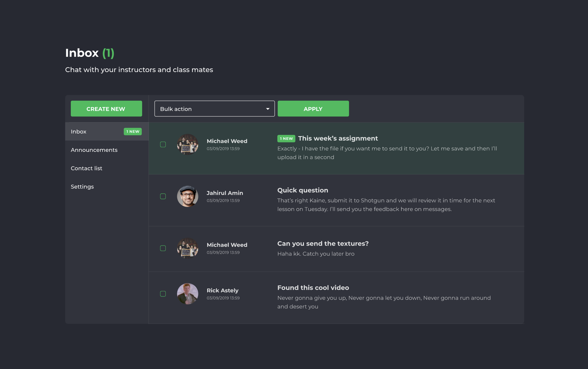Screen dimensions: 588x369
Task: Click the Bulk action dropdown arrow
Action: (268, 109)
